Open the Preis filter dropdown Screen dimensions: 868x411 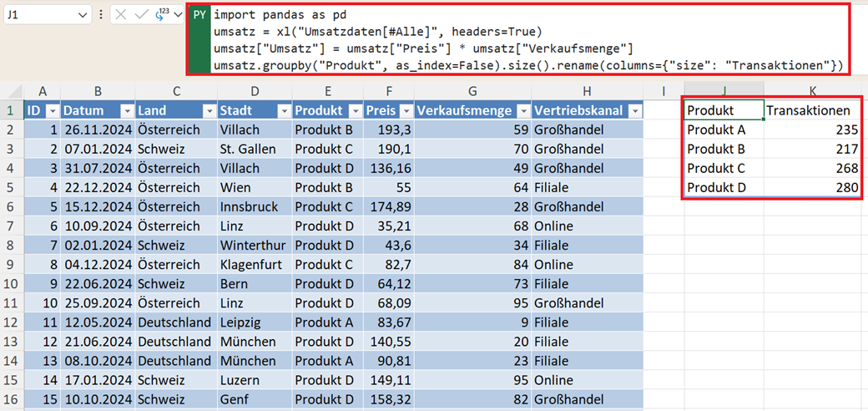coord(404,111)
